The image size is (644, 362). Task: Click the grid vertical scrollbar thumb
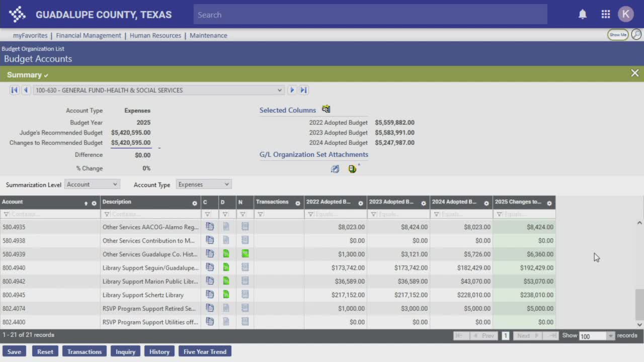[639, 304]
